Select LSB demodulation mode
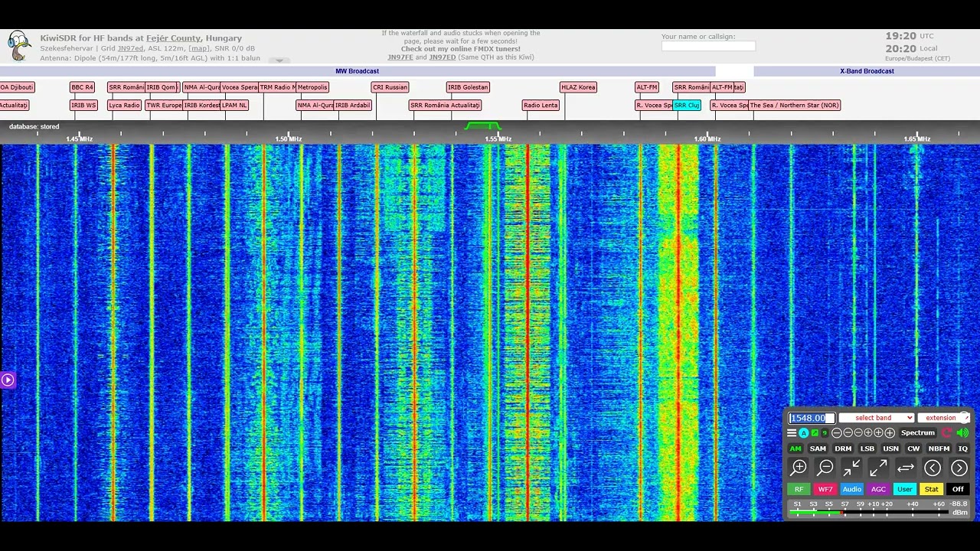The width and height of the screenshot is (980, 551). pyautogui.click(x=867, y=448)
